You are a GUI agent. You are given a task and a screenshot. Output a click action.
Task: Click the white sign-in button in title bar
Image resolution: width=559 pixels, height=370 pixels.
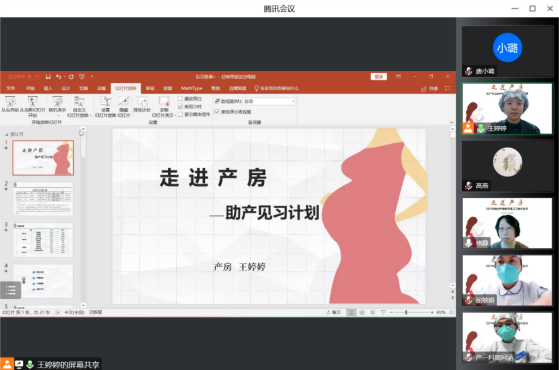(379, 77)
